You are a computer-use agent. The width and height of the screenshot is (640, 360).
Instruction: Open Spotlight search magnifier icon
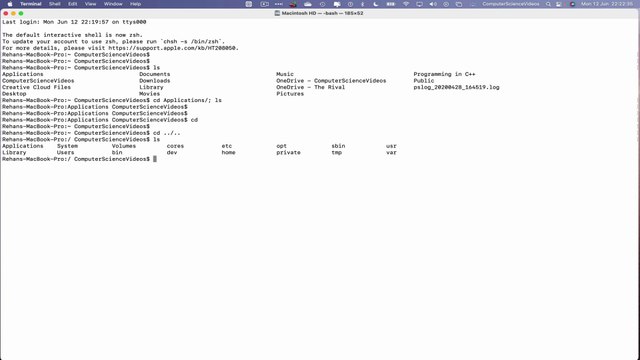pyautogui.click(x=548, y=4)
